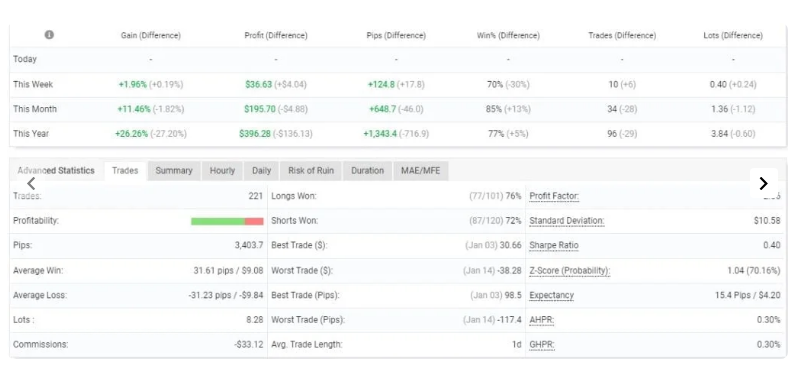Click the Gain (Difference) column header
This screenshot has height=376, width=795.
(x=151, y=35)
